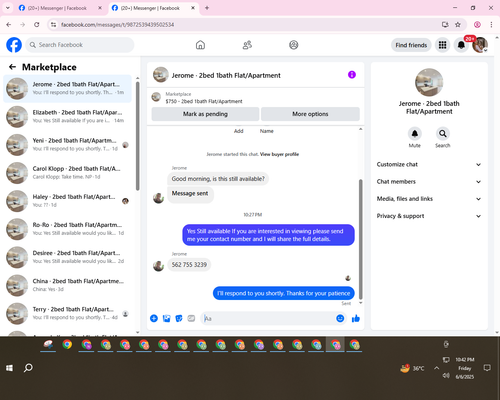Open Windows taskbar search
This screenshot has height=400, width=500.
(x=28, y=368)
